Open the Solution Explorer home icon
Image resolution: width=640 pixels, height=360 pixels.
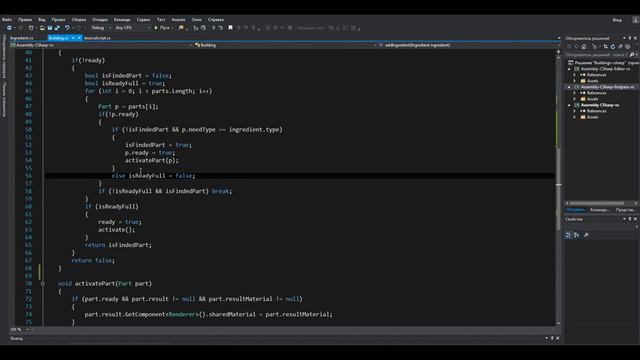pyautogui.click(x=584, y=47)
